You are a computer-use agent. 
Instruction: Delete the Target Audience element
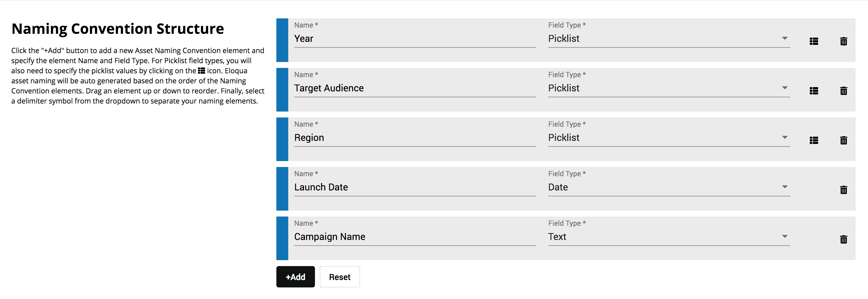click(x=843, y=91)
